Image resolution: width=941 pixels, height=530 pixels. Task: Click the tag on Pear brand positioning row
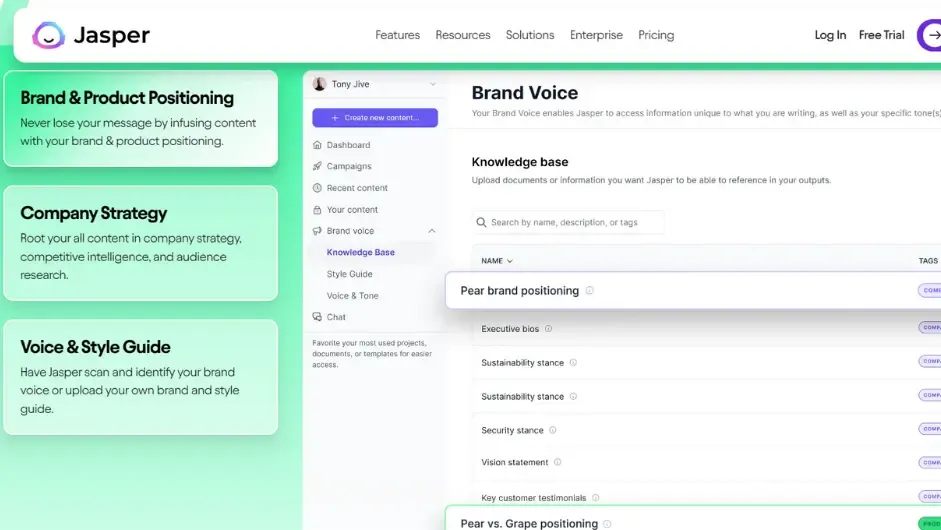coord(930,291)
